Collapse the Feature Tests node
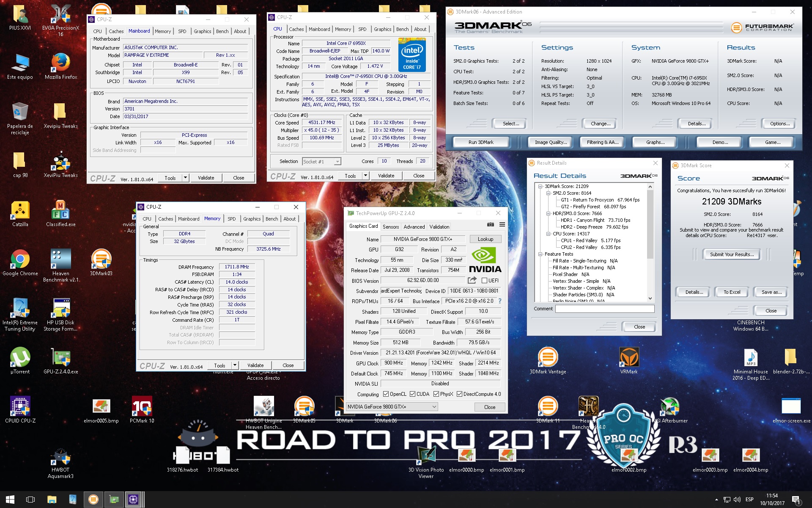812x508 pixels. 540,254
